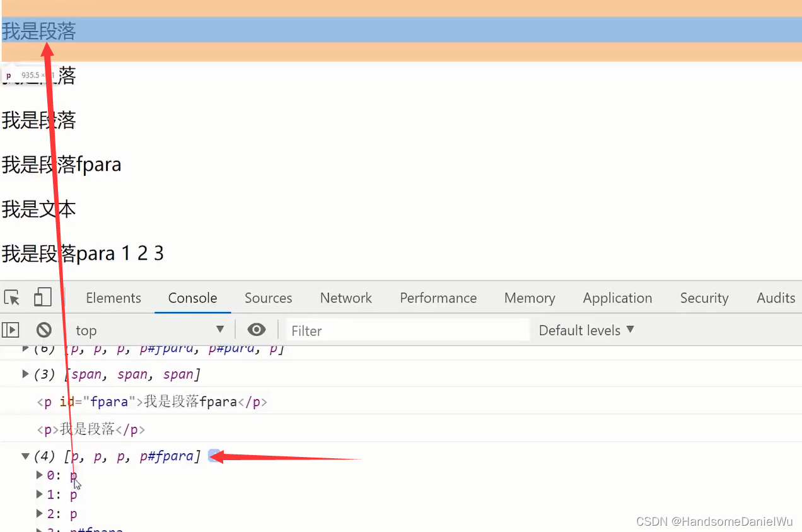802x532 pixels.
Task: Create live expression with eye icon
Action: point(257,330)
